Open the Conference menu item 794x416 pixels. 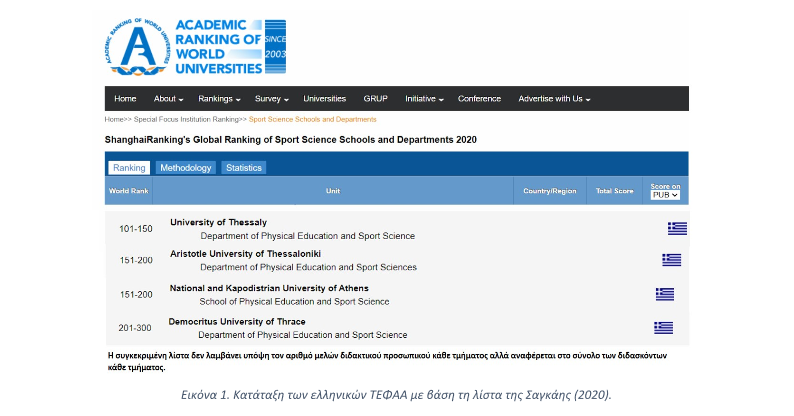[x=479, y=99]
